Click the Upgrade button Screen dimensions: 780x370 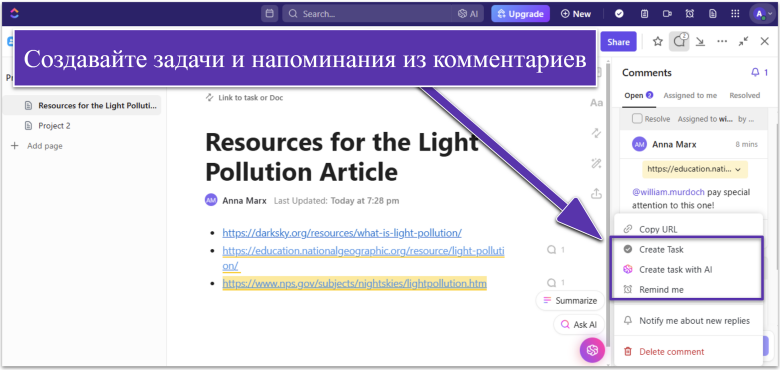[520, 14]
